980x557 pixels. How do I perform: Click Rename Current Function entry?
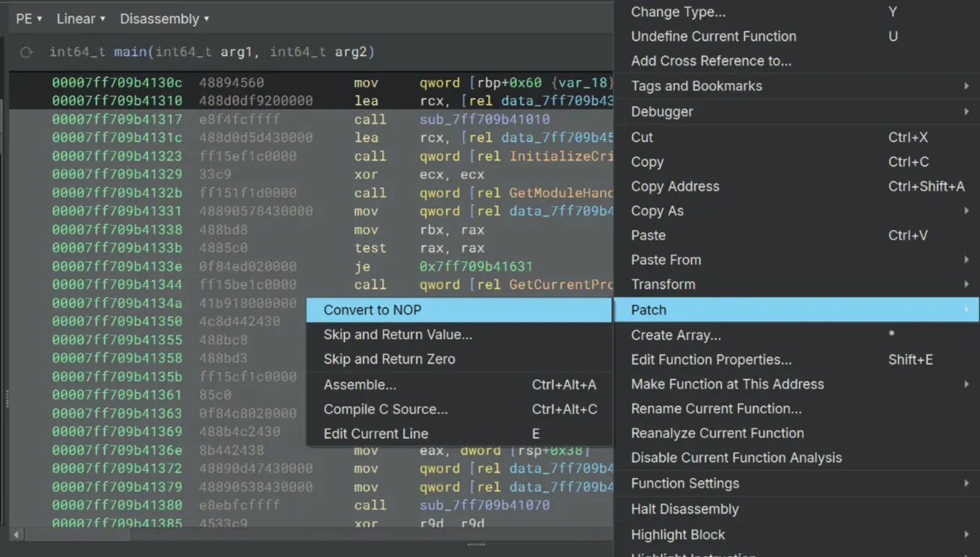[716, 408]
